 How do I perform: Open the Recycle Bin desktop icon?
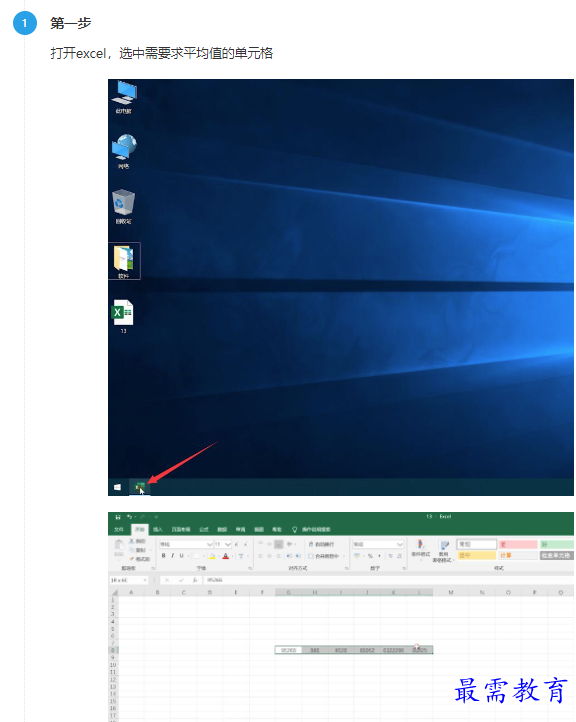(x=123, y=207)
